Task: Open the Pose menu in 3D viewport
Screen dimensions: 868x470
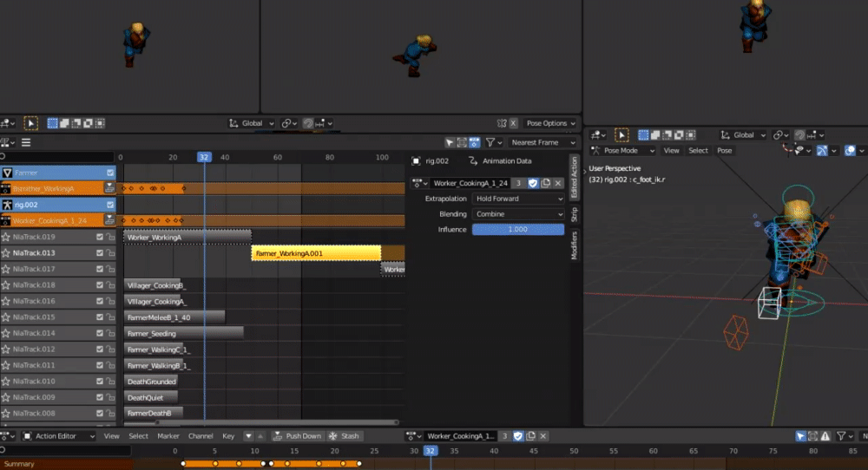Action: click(x=725, y=150)
